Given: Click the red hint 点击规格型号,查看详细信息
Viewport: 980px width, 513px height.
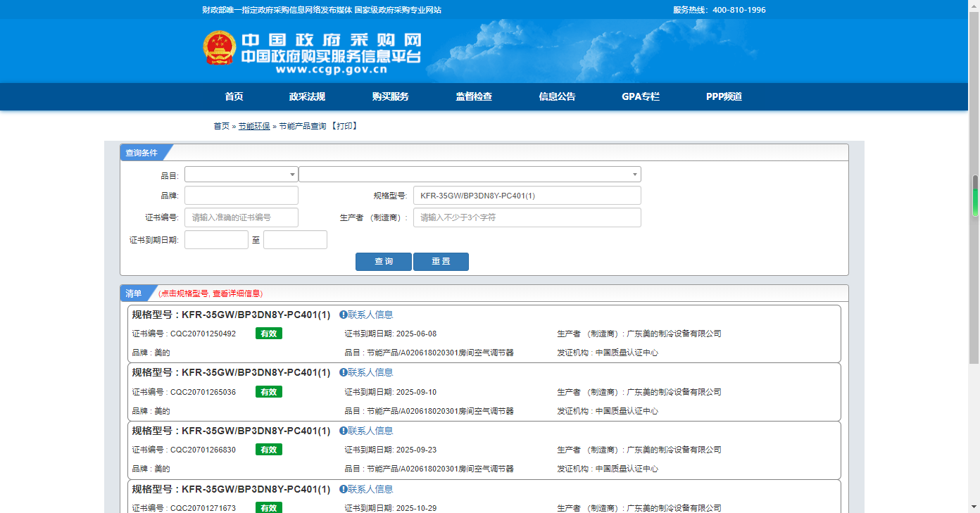Looking at the screenshot, I should [211, 293].
